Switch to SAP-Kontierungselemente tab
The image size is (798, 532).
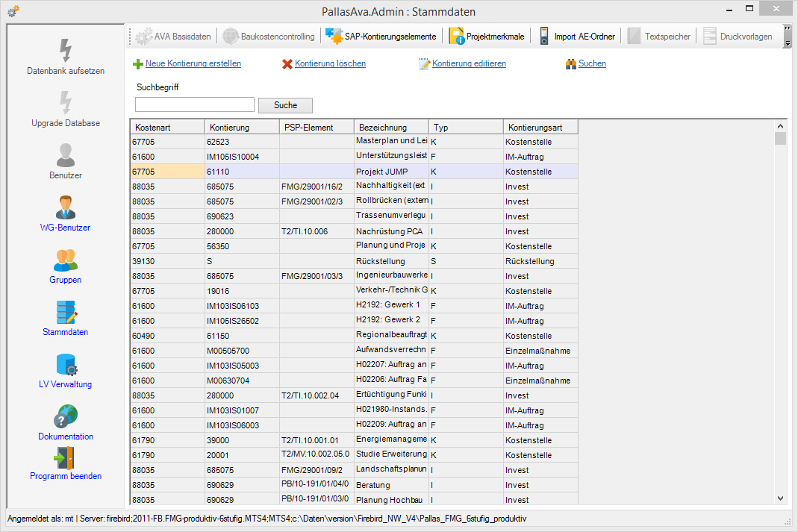click(x=390, y=37)
